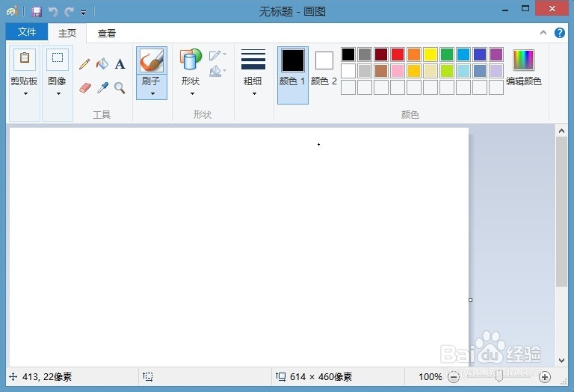Click the Undo arrow in title bar
This screenshot has width=574, height=392.
pos(54,12)
